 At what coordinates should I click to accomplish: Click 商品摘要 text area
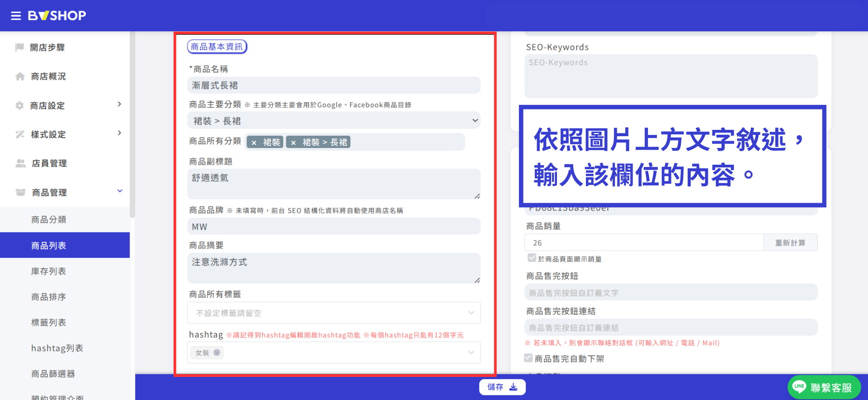tap(334, 268)
